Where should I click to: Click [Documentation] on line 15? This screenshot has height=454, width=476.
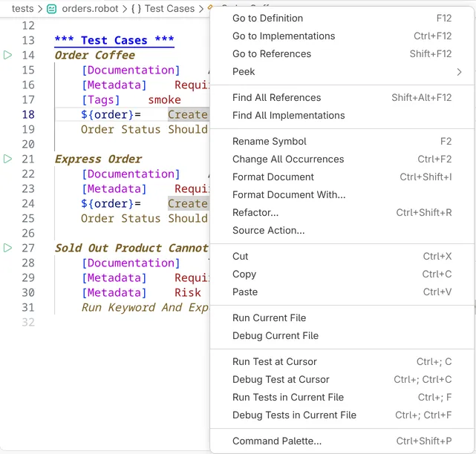pyautogui.click(x=131, y=70)
